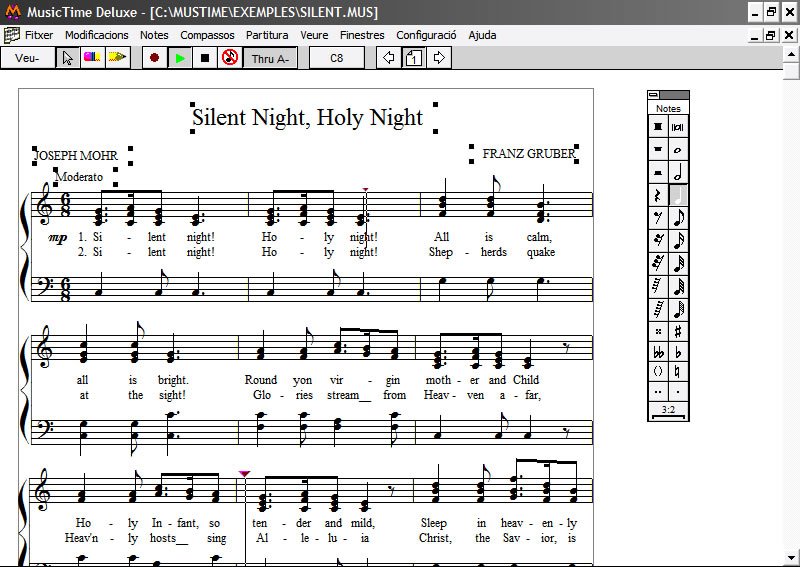This screenshot has height=567, width=800.
Task: Select the Moderato tempo marking
Action: [x=79, y=177]
